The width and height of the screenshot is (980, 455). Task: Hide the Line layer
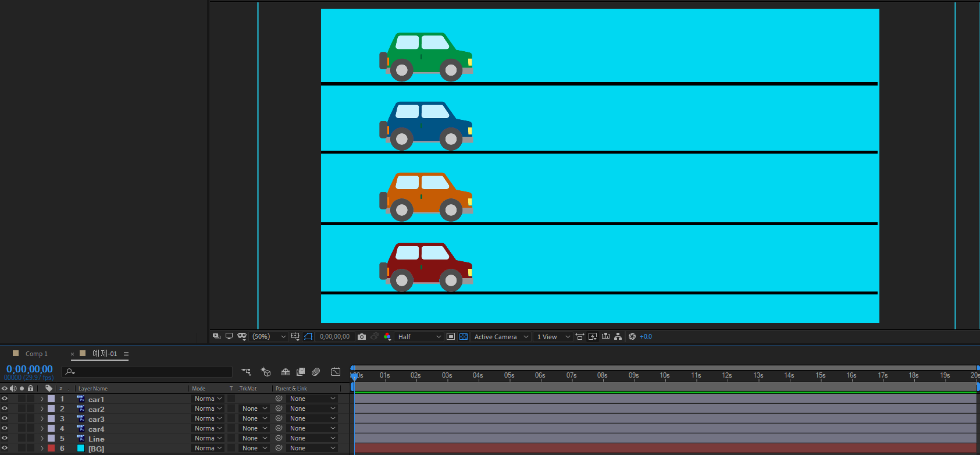point(5,438)
